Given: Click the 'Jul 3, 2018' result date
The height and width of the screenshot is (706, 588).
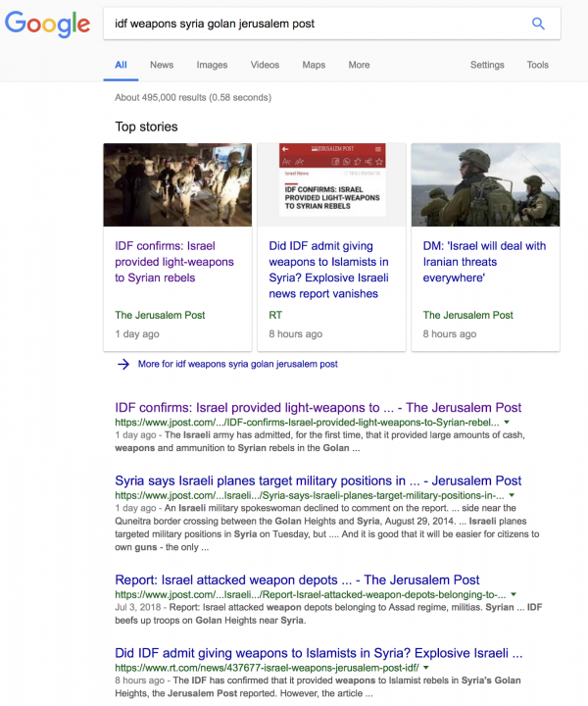Looking at the screenshot, I should (137, 607).
